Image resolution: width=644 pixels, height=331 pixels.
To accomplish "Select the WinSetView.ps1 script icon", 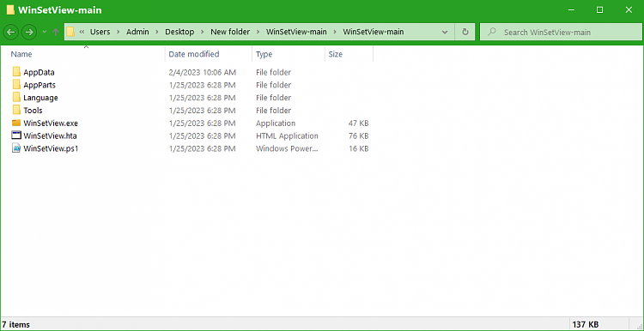I will 16,148.
